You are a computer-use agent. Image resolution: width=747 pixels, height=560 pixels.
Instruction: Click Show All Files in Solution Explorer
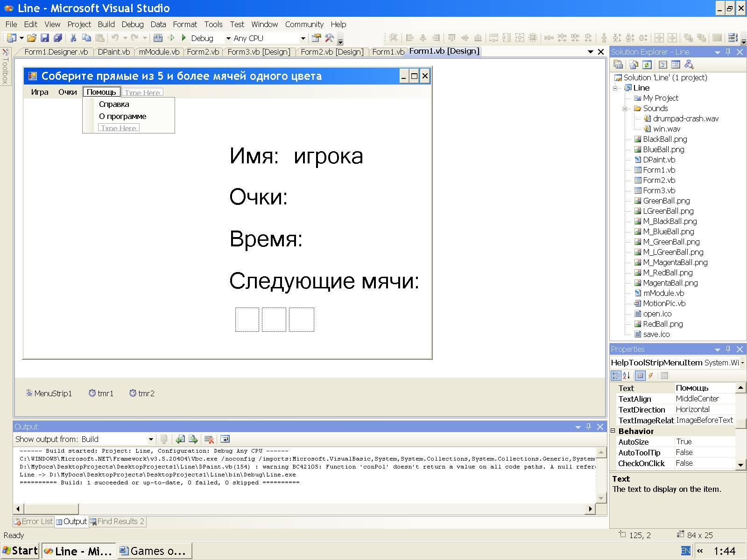point(634,65)
